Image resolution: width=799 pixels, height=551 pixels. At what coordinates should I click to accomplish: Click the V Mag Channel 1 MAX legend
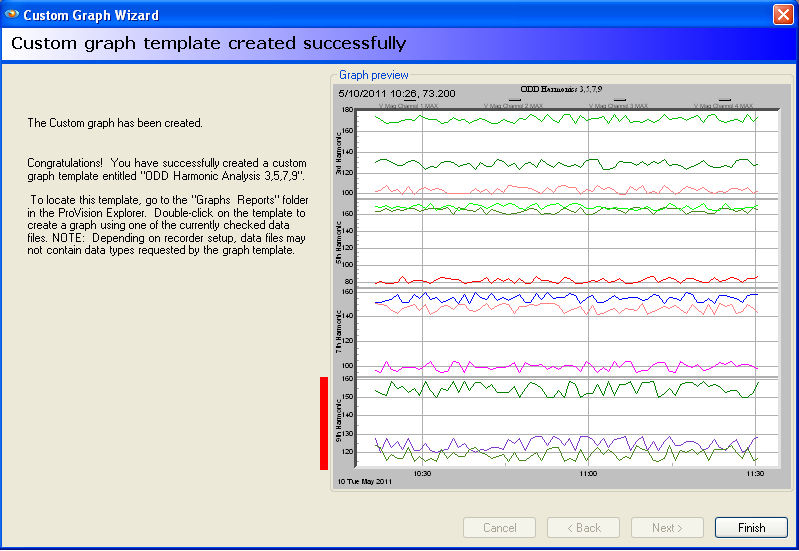click(408, 103)
